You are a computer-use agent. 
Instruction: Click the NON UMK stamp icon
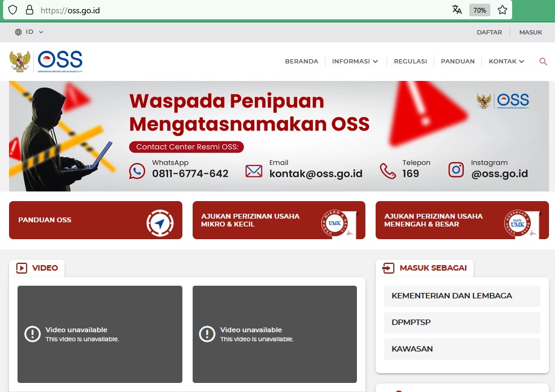[518, 223]
